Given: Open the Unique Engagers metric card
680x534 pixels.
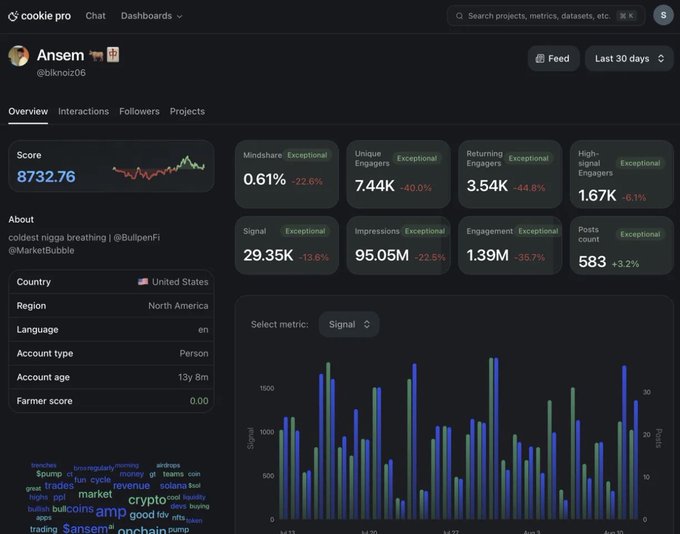Looking at the screenshot, I should [x=399, y=174].
